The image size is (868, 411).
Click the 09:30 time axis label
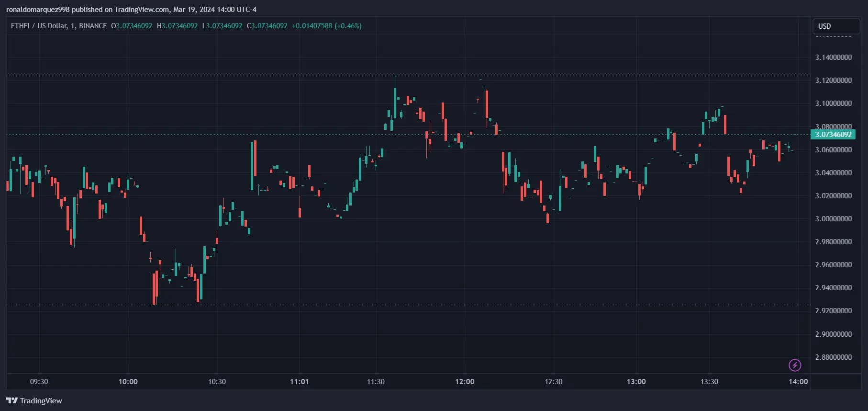tap(39, 382)
